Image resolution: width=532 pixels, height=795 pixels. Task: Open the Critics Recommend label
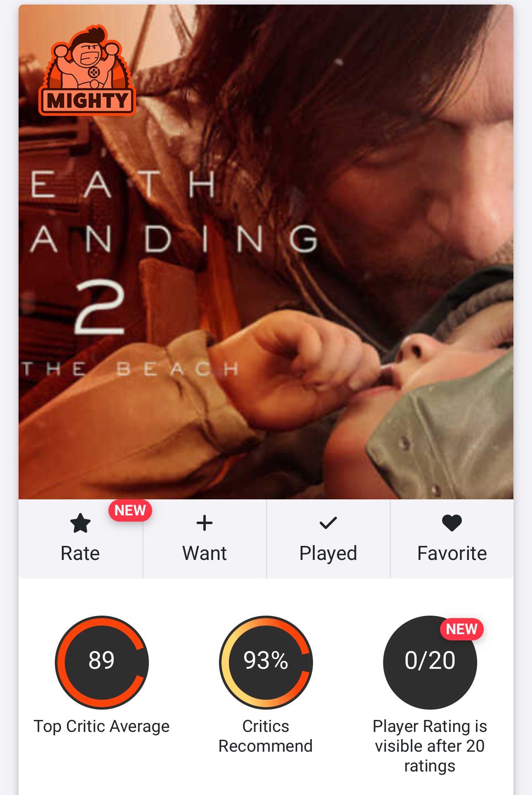(x=266, y=736)
